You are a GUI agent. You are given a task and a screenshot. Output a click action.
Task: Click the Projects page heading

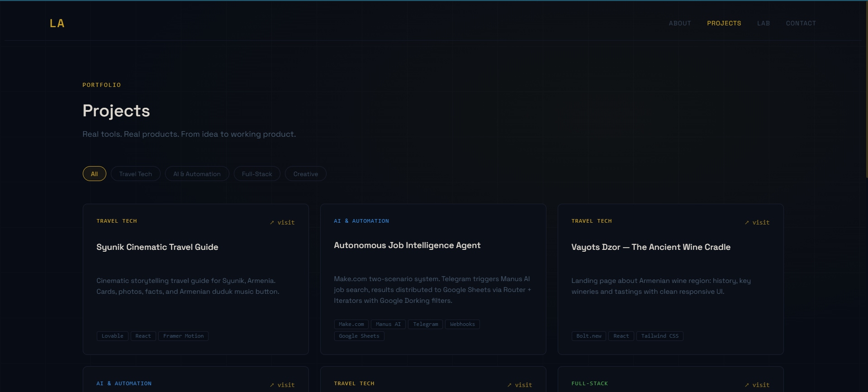coord(116,111)
